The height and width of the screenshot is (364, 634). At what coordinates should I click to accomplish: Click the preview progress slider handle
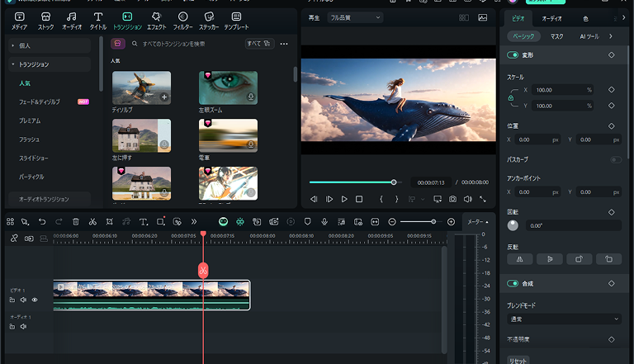(394, 182)
